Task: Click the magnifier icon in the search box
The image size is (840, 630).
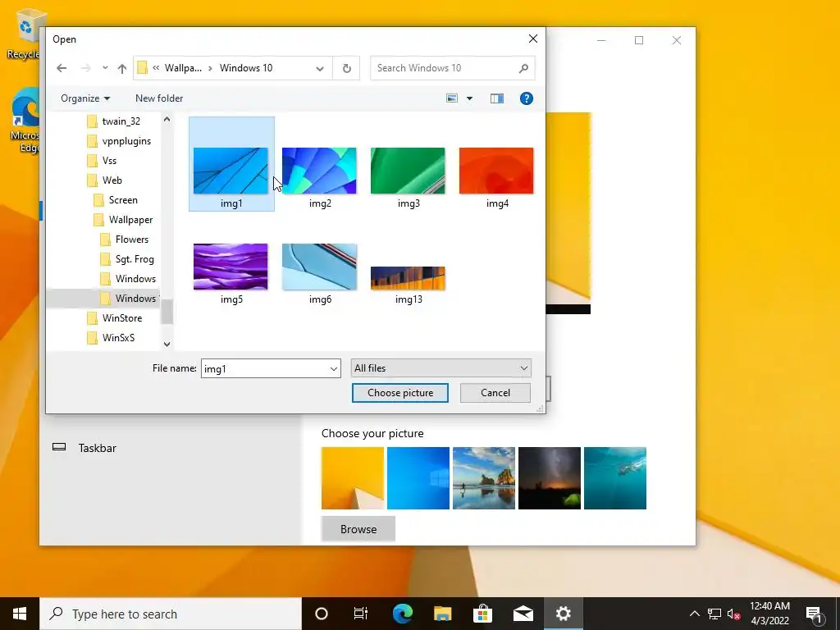Action: click(x=524, y=68)
